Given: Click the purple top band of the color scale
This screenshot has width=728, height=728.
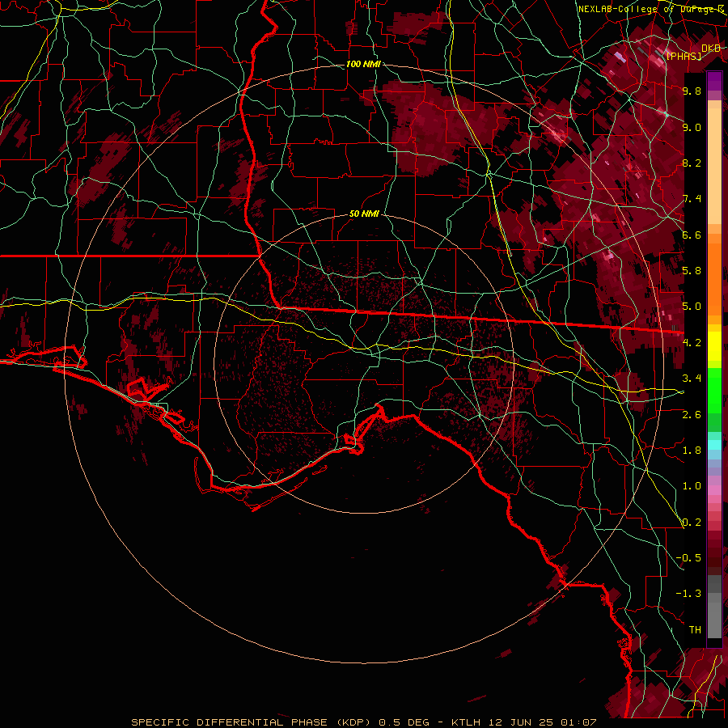Looking at the screenshot, I should [714, 81].
